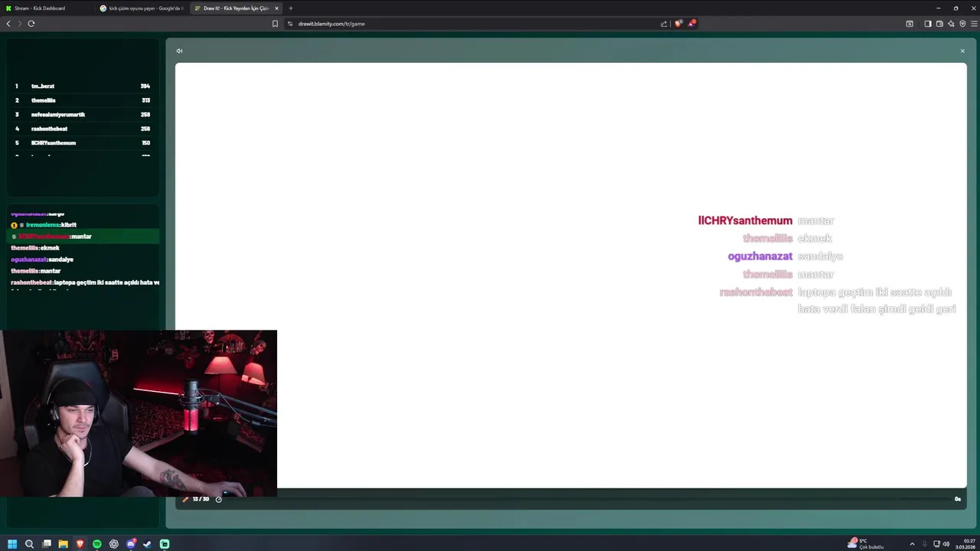Open Spotify from taskbar
This screenshot has height=551, width=980.
[97, 544]
